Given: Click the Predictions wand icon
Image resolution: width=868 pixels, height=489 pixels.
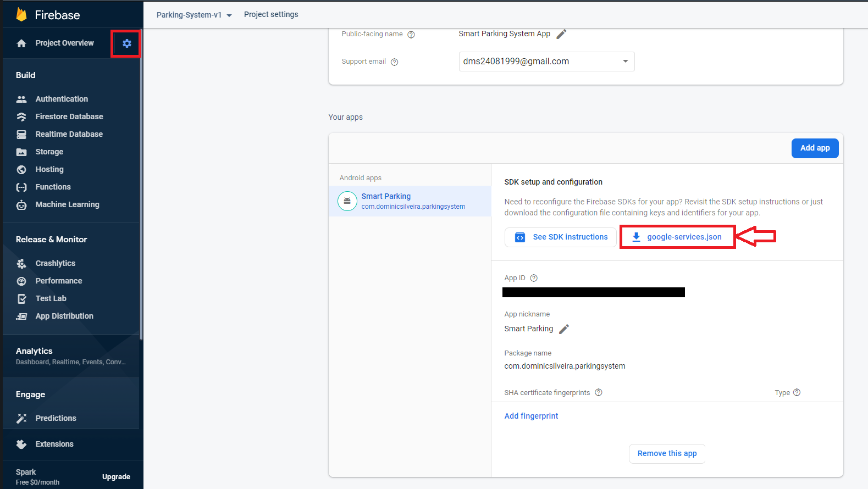Looking at the screenshot, I should coord(21,419).
